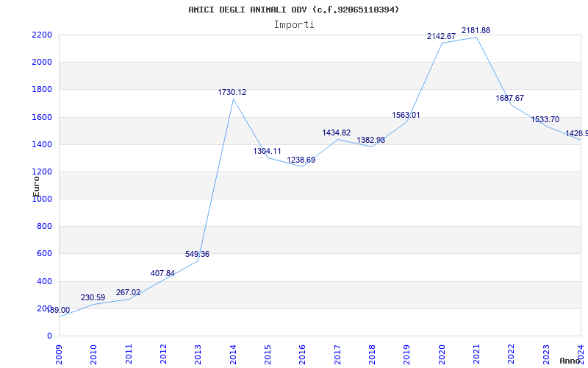Click the Importi subtitle

(294, 25)
